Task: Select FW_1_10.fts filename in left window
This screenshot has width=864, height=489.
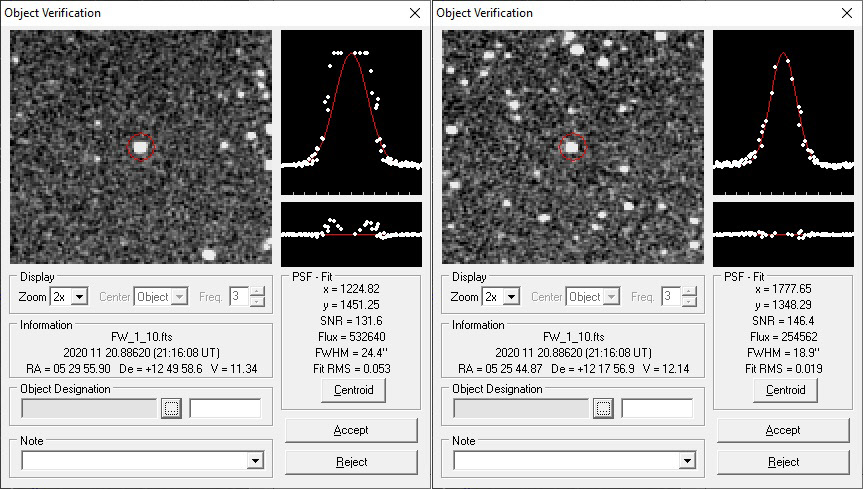Action: [142, 337]
